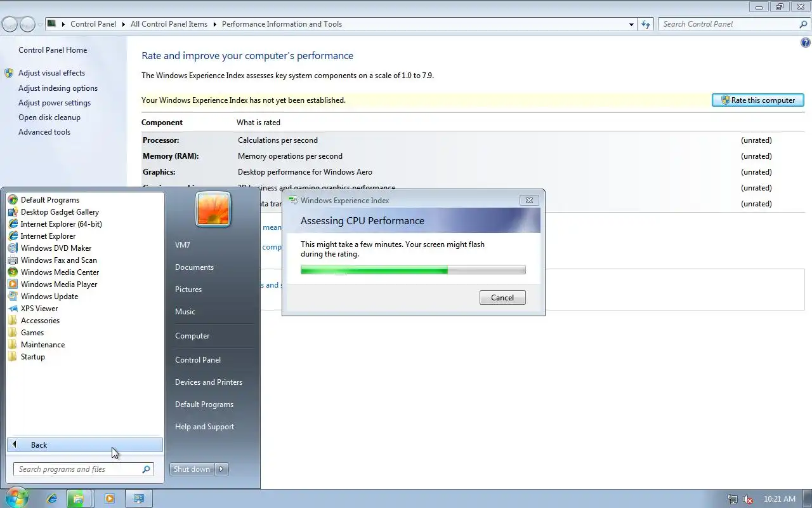The height and width of the screenshot is (508, 812).
Task: Click the magnifier in Search Control Panel
Action: pos(803,24)
